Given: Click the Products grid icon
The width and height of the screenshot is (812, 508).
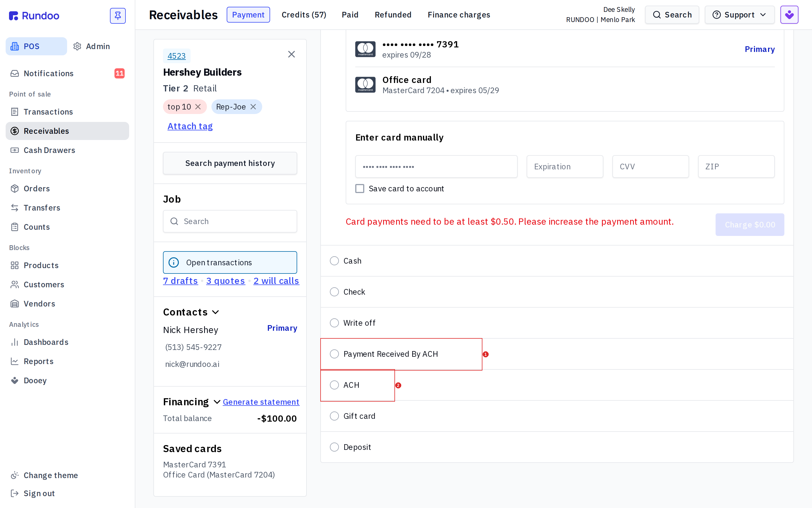Looking at the screenshot, I should click(14, 265).
